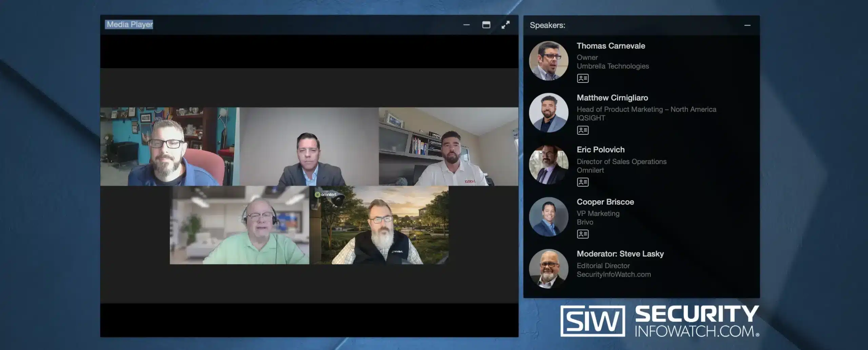Minimize the Media Player panel
Image resolution: width=868 pixels, height=350 pixels.
point(466,25)
